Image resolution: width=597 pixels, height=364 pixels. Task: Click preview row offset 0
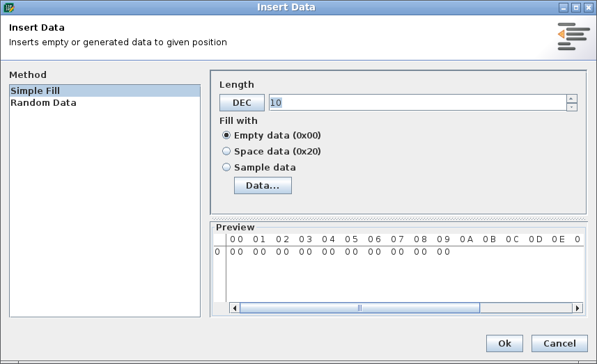pyautogui.click(x=217, y=252)
